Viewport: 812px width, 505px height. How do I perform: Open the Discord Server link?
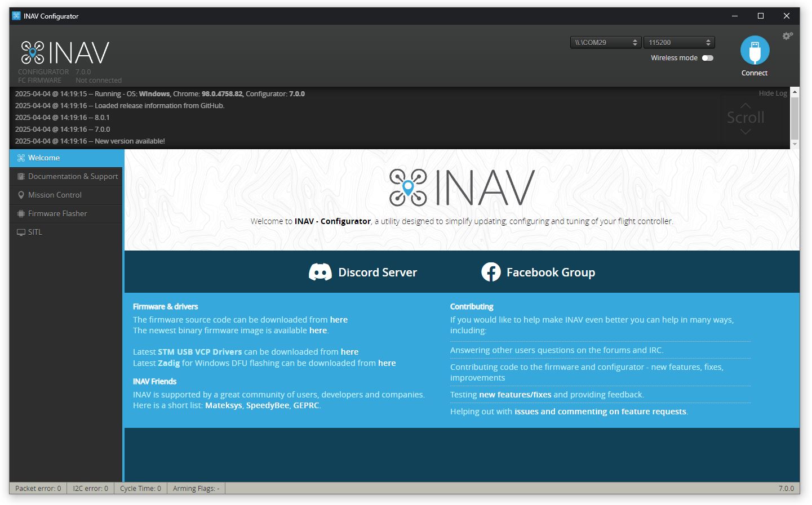363,272
